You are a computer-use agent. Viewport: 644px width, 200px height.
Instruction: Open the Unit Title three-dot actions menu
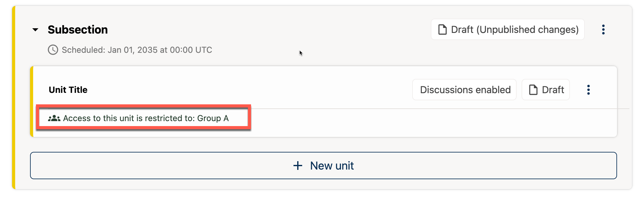[588, 90]
